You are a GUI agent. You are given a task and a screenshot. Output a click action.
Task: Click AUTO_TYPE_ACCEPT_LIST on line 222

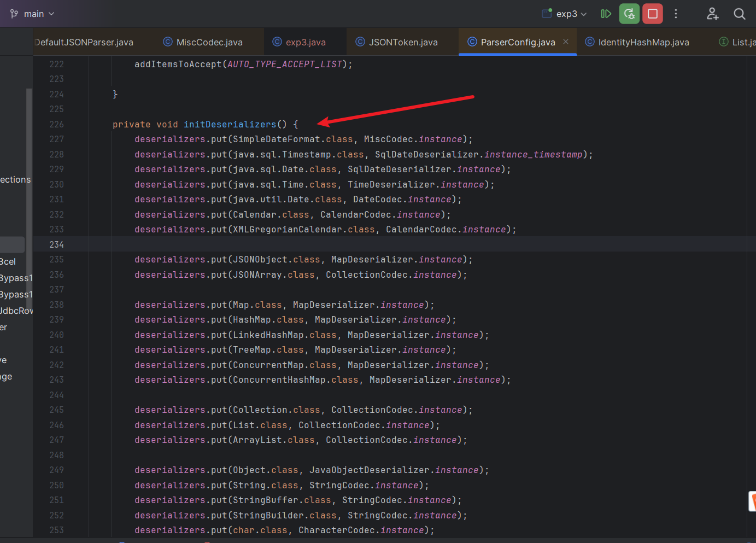pyautogui.click(x=285, y=65)
